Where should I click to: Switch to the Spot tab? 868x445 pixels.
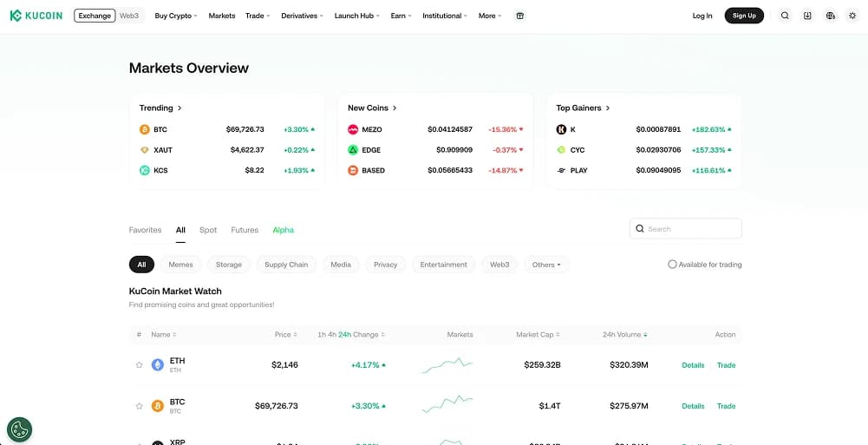point(208,230)
